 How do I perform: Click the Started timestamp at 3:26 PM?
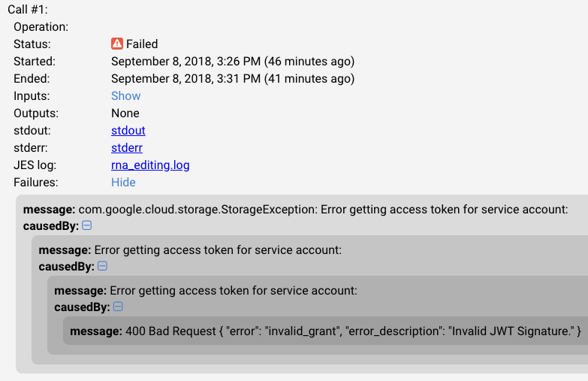[232, 61]
